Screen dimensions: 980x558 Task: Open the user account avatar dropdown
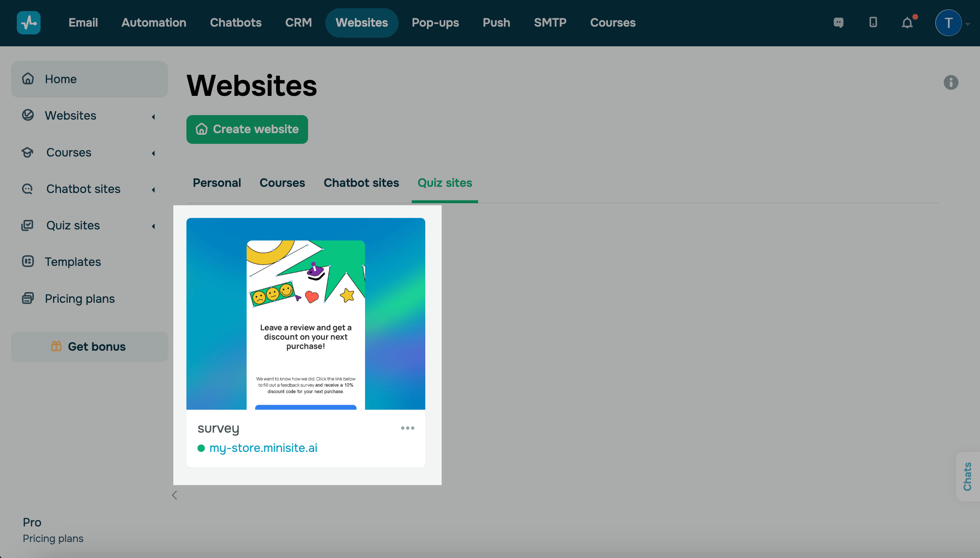[949, 23]
